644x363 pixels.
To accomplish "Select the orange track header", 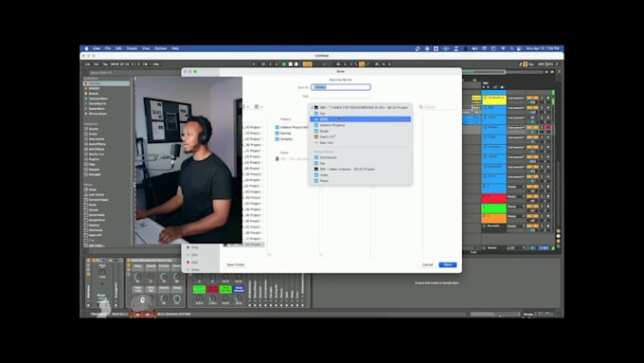I will pyautogui.click(x=494, y=218).
